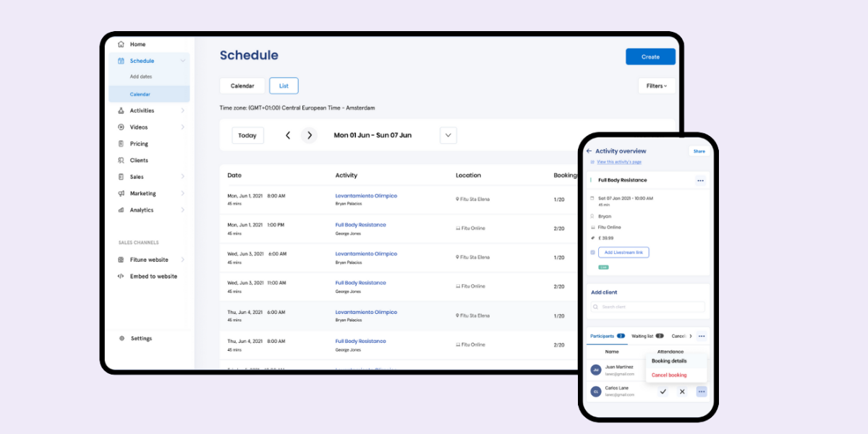Click the Create button
This screenshot has height=434, width=868.
tap(650, 56)
